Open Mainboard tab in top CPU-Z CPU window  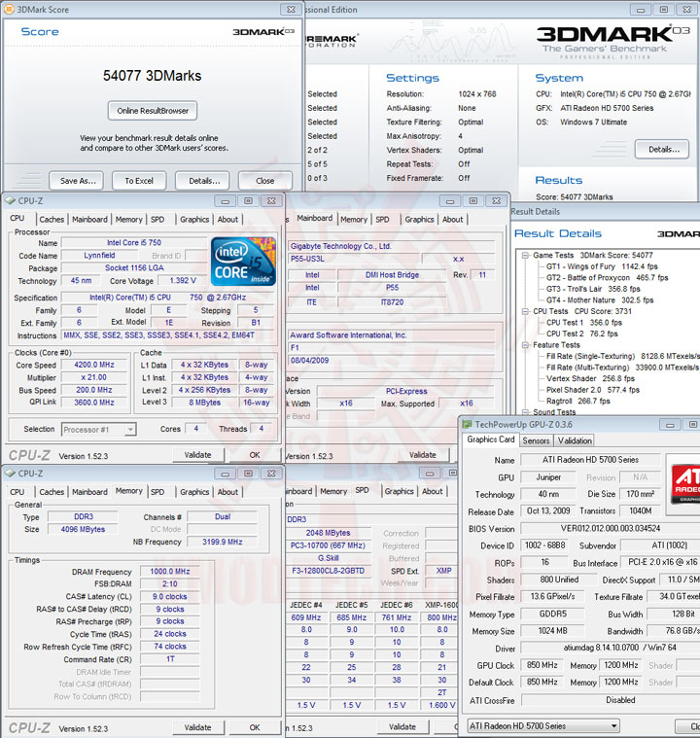point(89,220)
